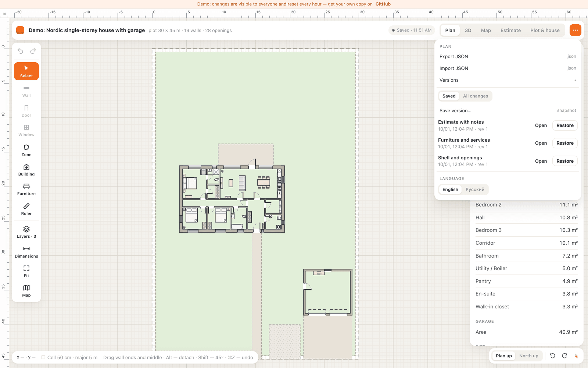Image resolution: width=588 pixels, height=368 pixels.
Task: Click the undo arrow in left toolbar
Action: coord(20,51)
